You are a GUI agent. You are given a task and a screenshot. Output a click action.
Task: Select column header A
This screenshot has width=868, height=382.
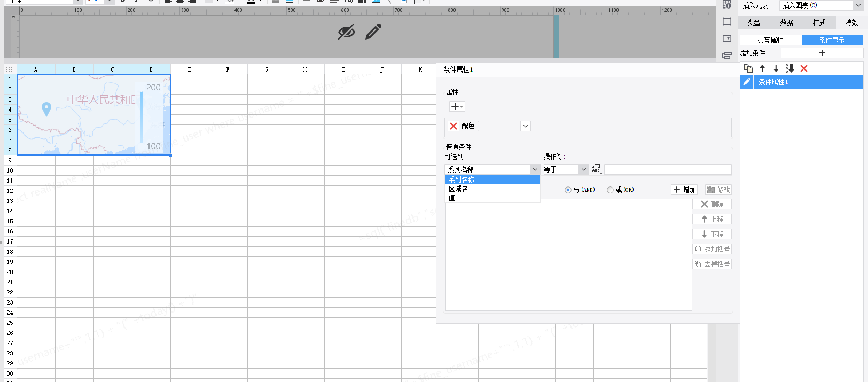click(36, 69)
